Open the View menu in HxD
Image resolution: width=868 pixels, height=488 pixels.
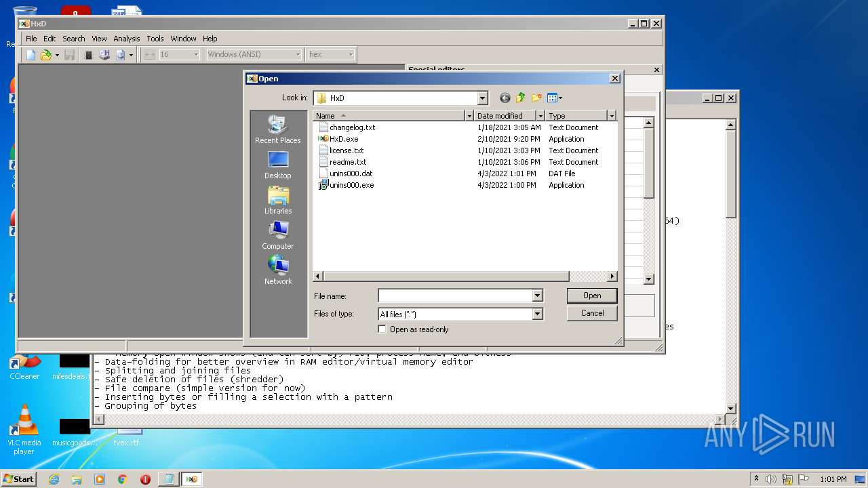tap(99, 39)
